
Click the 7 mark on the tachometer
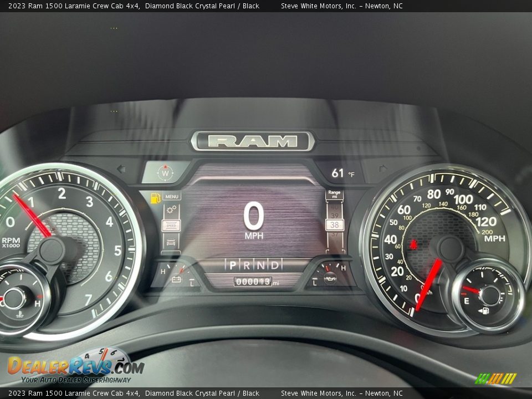(x=88, y=300)
